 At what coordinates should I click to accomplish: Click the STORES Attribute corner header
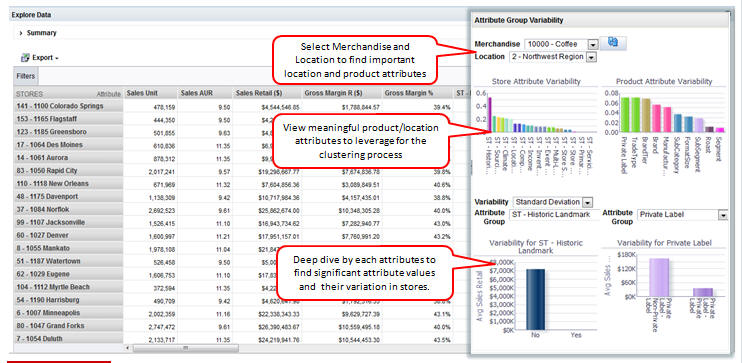click(x=69, y=94)
